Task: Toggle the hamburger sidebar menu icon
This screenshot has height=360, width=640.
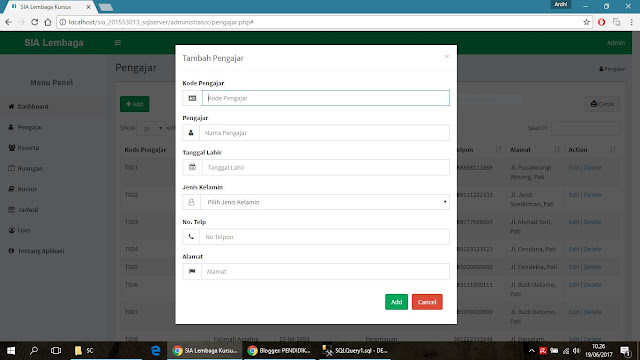Action: [118, 42]
